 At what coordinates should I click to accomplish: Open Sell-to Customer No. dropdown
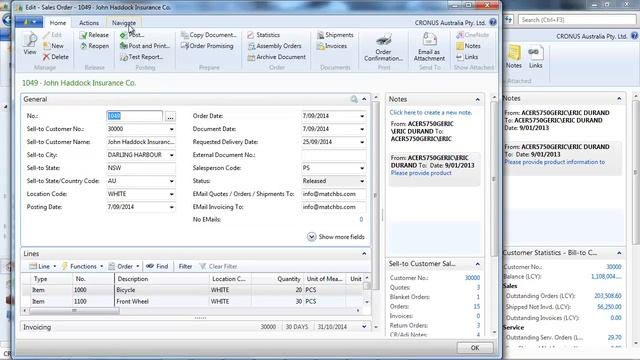click(171, 129)
